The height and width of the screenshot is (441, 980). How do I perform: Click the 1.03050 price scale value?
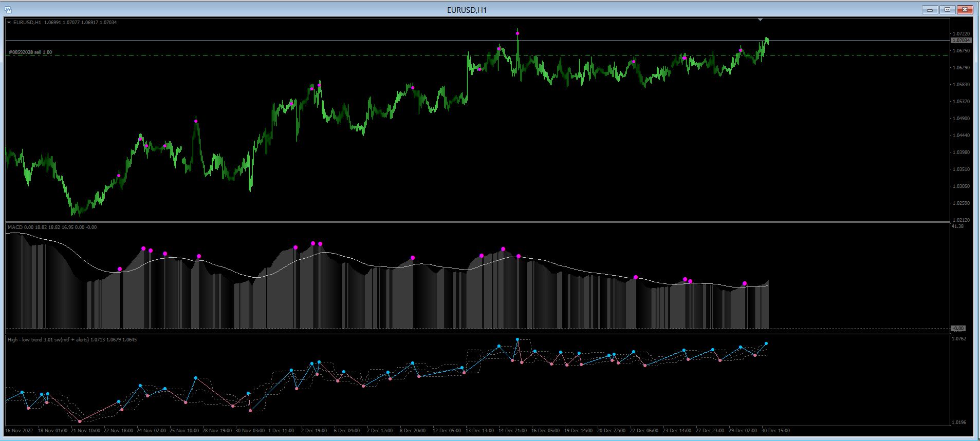[x=961, y=186]
